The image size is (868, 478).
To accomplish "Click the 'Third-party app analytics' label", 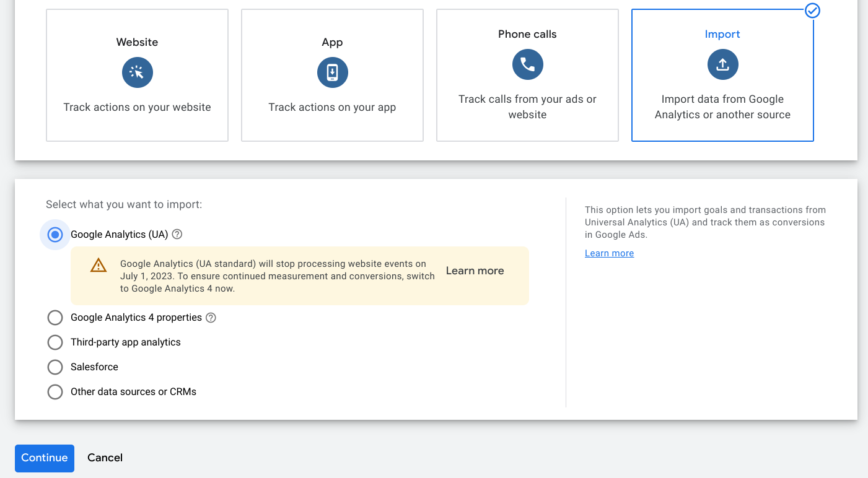I will pyautogui.click(x=126, y=342).
